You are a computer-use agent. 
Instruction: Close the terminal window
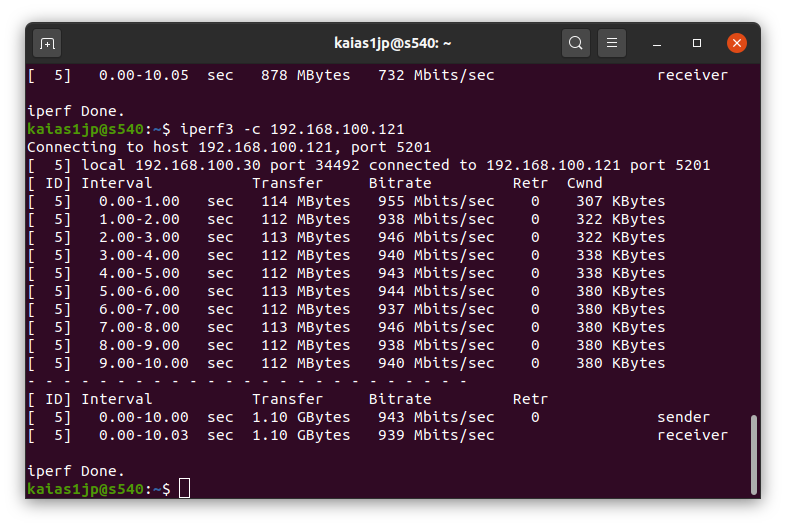click(x=737, y=43)
